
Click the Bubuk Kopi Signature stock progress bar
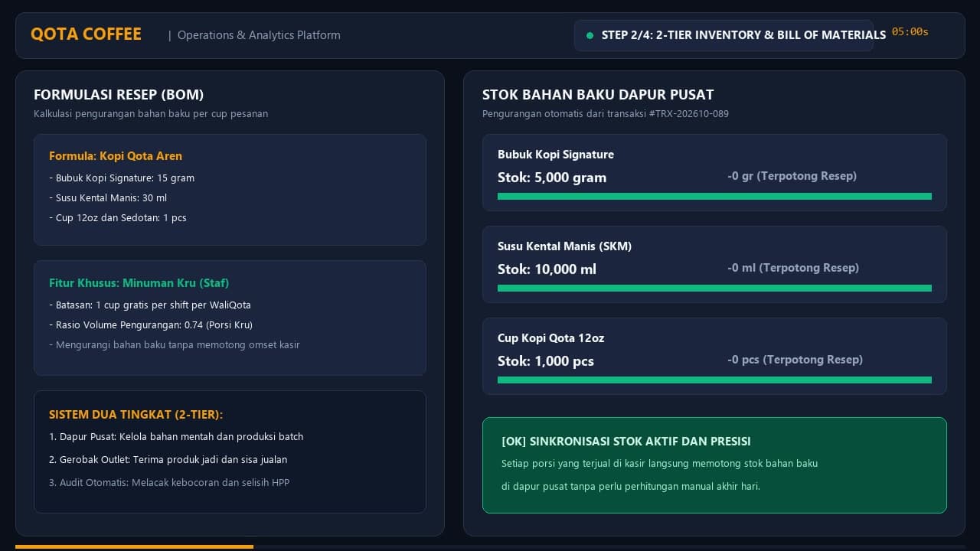714,197
